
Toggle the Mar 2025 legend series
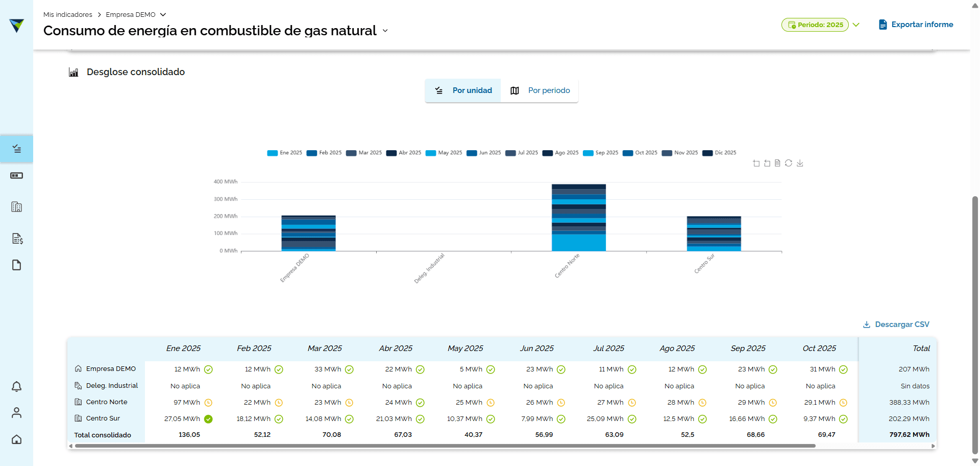363,153
